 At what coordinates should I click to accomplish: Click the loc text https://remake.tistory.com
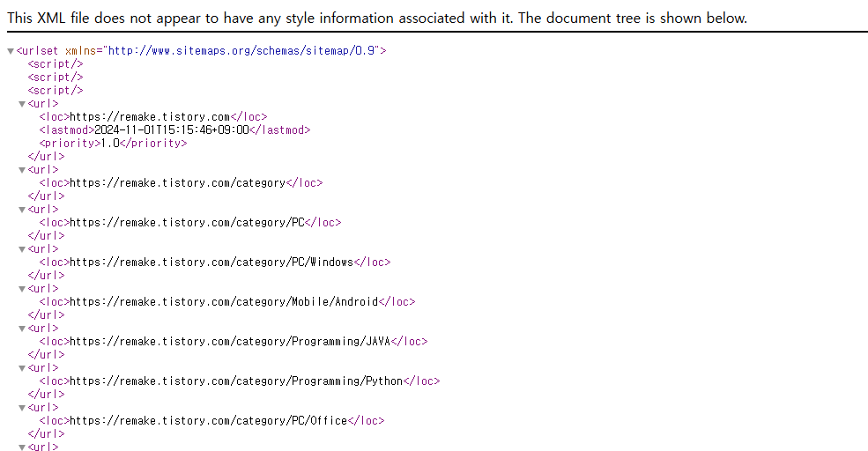coord(150,117)
